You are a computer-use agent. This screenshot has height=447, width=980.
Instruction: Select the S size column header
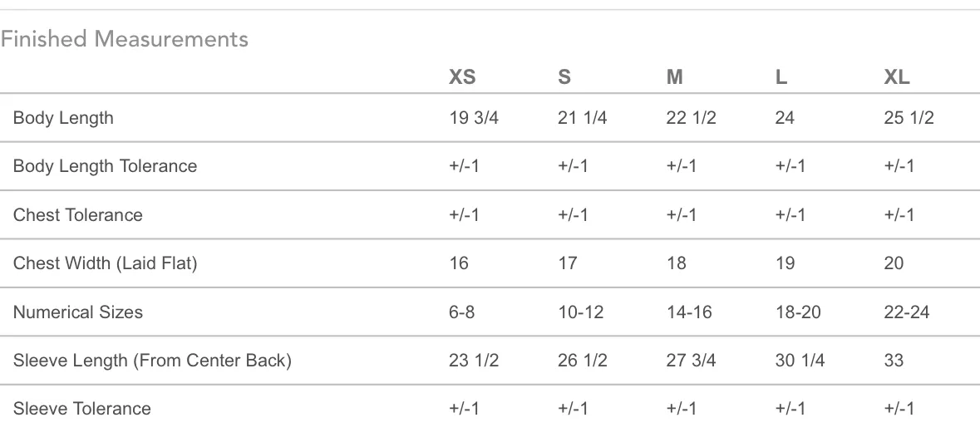pos(564,76)
